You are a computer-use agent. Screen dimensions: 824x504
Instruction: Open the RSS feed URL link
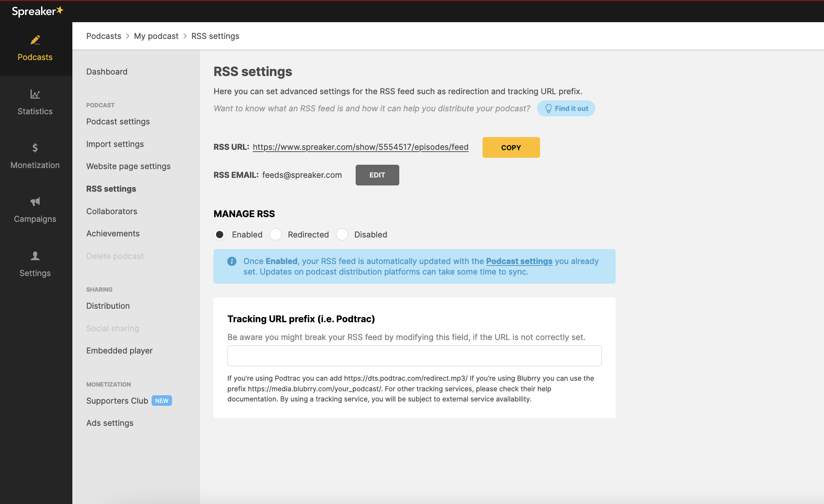coord(360,147)
